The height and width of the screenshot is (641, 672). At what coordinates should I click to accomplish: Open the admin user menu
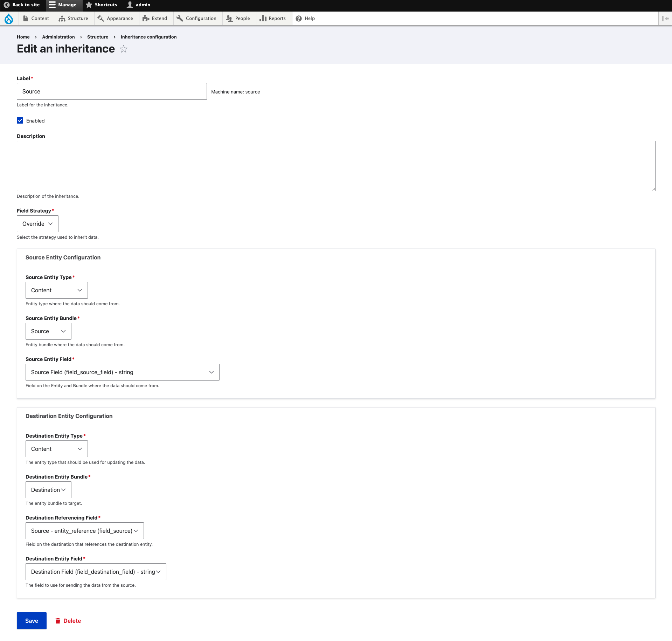(139, 5)
